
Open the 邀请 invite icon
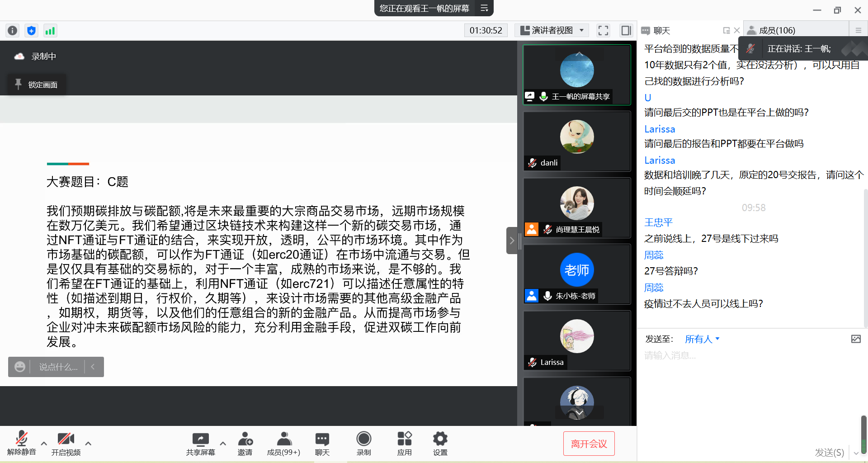pyautogui.click(x=245, y=443)
